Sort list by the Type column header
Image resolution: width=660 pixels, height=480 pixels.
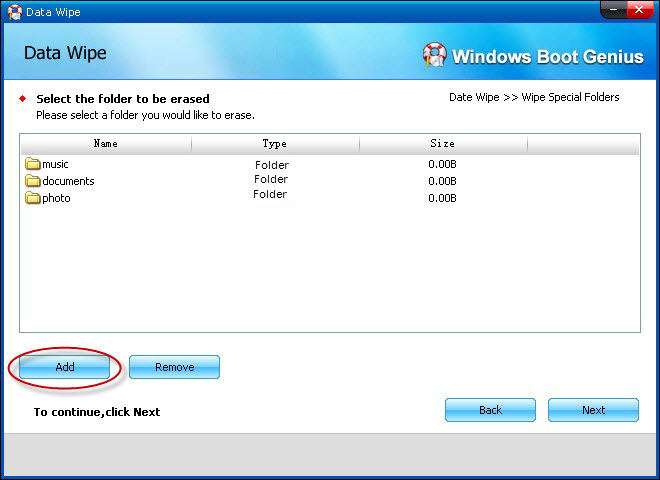click(274, 144)
